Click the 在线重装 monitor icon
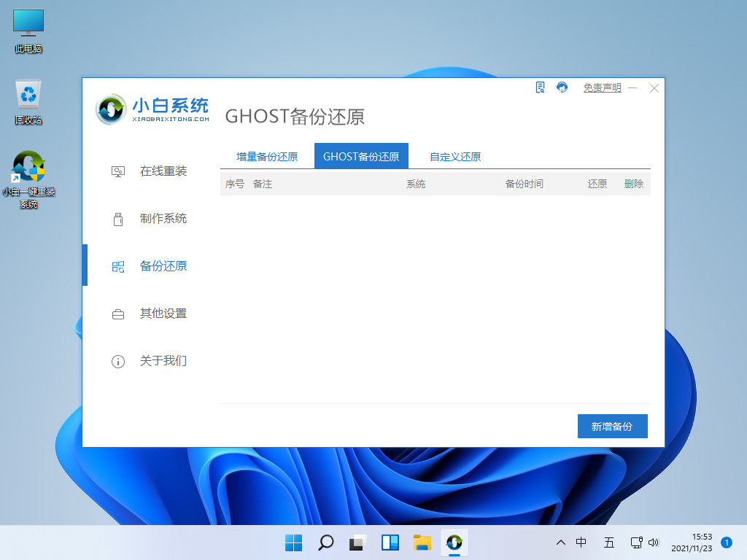 (x=118, y=171)
